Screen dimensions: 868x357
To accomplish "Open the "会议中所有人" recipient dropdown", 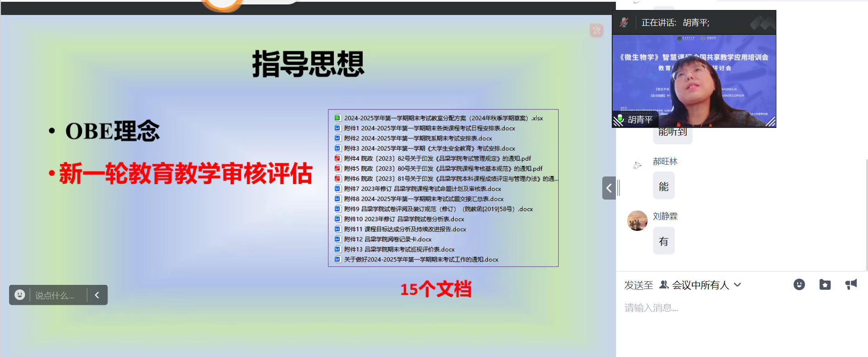I will coord(701,285).
